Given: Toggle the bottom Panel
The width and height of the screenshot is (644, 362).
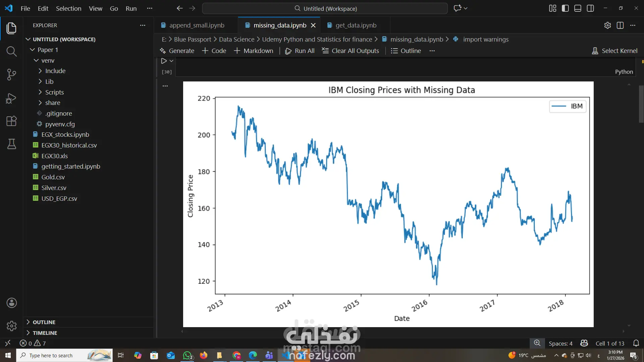Looking at the screenshot, I should (x=578, y=8).
